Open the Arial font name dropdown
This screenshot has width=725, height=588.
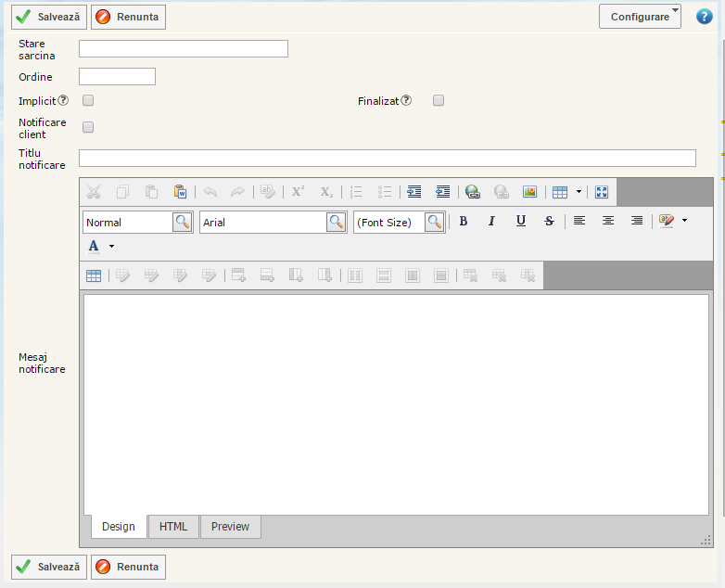[x=337, y=223]
